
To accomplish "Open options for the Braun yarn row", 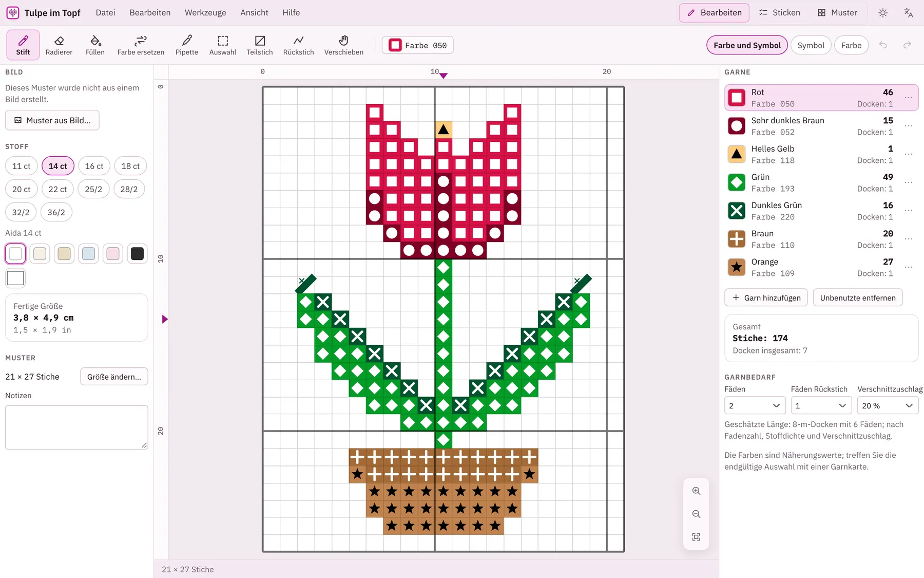I will 909,239.
